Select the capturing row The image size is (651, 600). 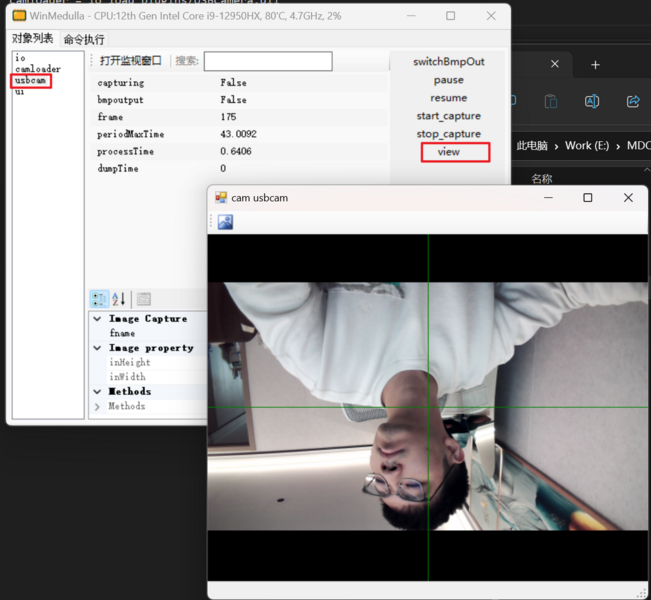[239, 83]
